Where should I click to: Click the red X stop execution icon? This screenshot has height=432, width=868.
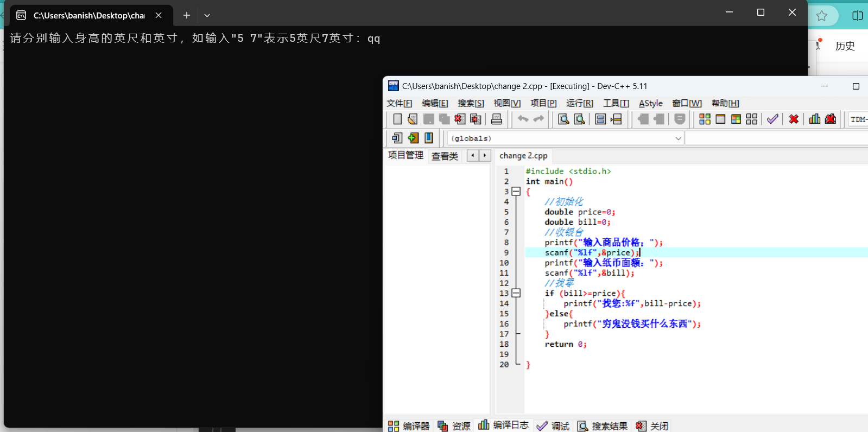point(794,119)
